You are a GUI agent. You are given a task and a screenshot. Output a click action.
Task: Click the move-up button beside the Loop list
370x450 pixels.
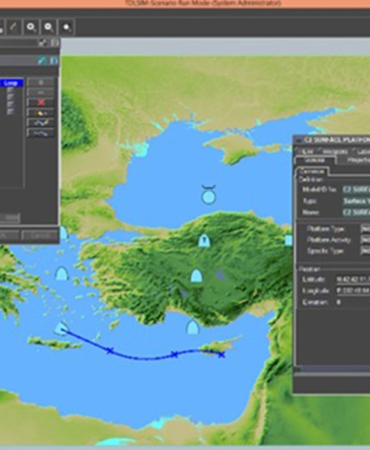coord(41,82)
